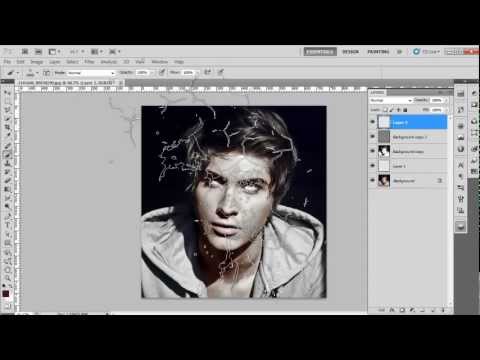The image size is (480, 360).
Task: Toggle lock position in Layers panel
Action: [398, 110]
